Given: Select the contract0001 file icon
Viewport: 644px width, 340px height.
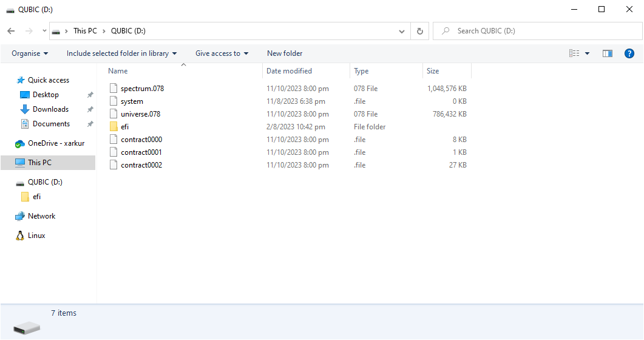Looking at the screenshot, I should coord(114,152).
